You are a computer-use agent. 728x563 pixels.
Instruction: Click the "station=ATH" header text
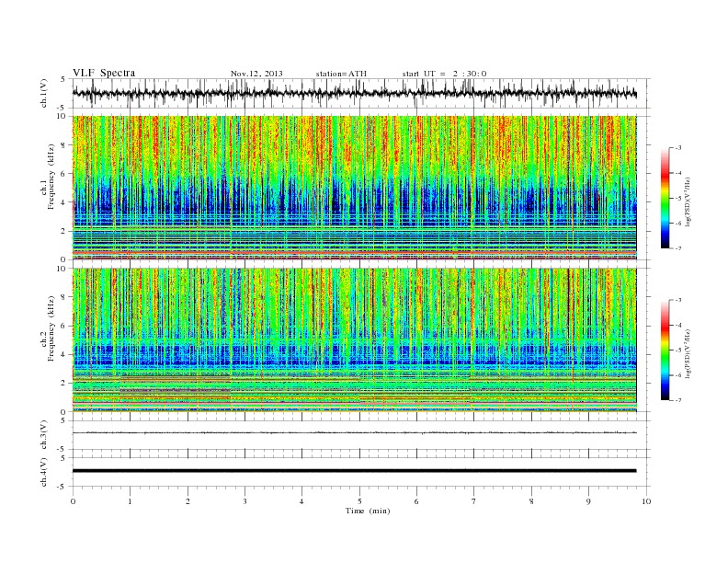pos(341,74)
